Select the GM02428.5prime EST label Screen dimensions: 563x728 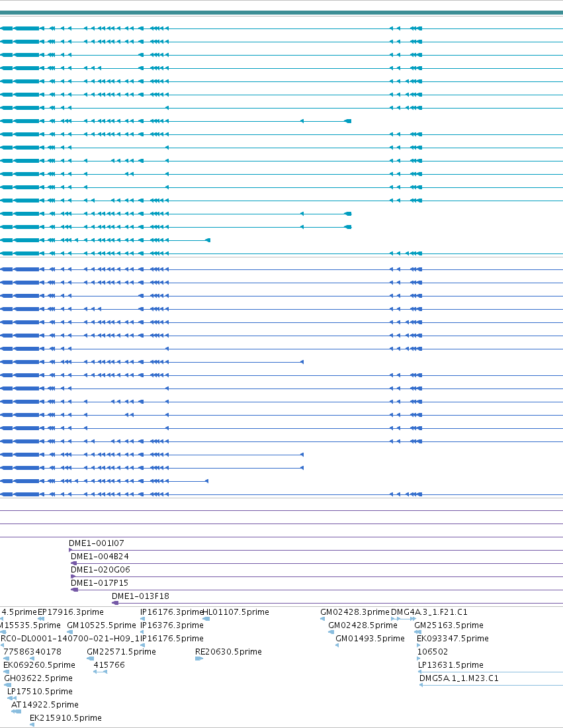tap(363, 625)
